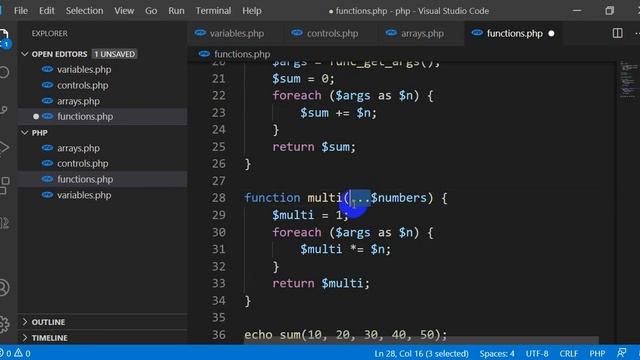Image resolution: width=640 pixels, height=360 pixels.
Task: Click the PHP language mode selector
Action: pyautogui.click(x=597, y=353)
